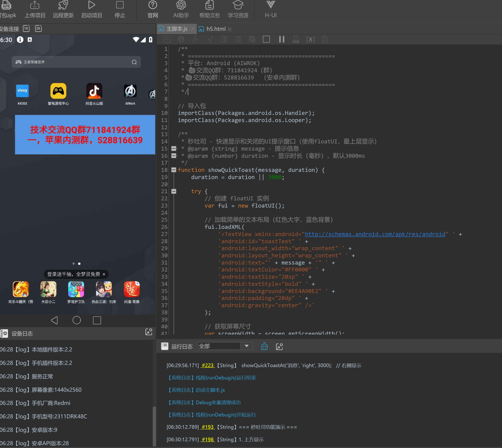Open the AI助手 assistant
The image size is (502, 448).
(181, 9)
